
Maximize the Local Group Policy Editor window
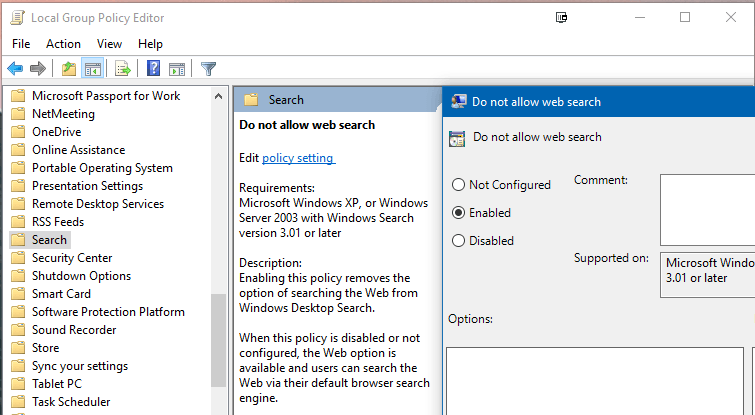pyautogui.click(x=685, y=18)
